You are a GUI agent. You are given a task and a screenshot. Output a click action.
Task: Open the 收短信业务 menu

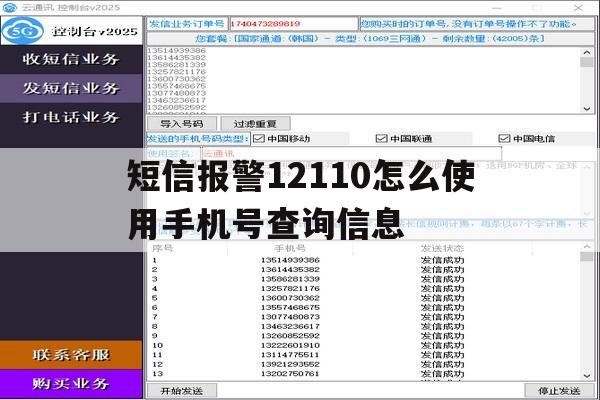point(71,59)
